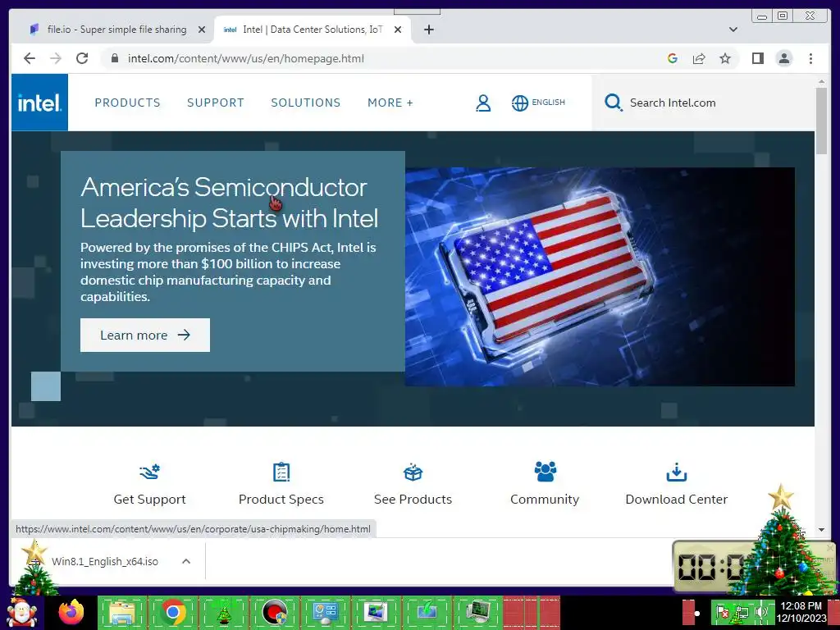Image resolution: width=840 pixels, height=630 pixels.
Task: Open Chrome three-dot menu
Action: coord(810,58)
